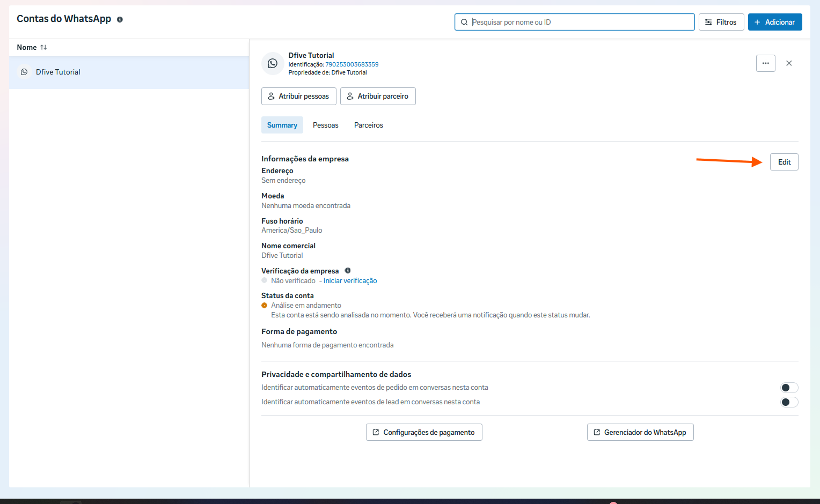Click the Atribuir pessoas button
Screen dimensions: 820x504
298,96
